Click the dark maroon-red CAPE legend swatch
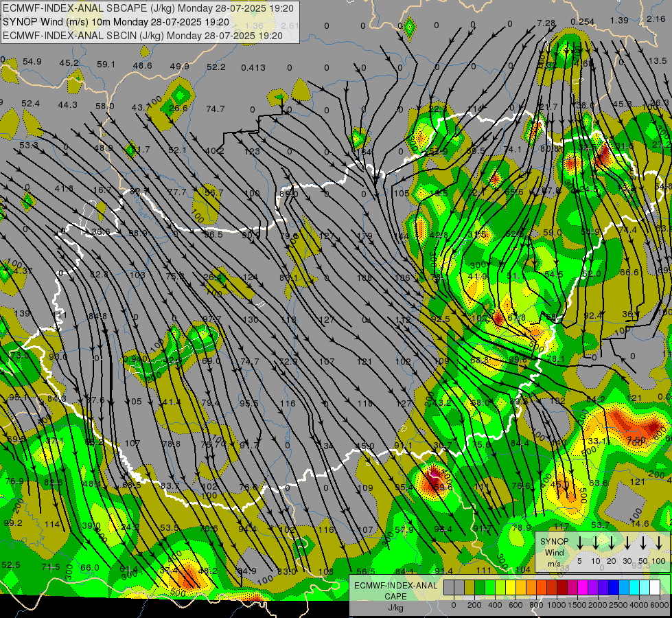This screenshot has height=618, width=672. [x=562, y=587]
